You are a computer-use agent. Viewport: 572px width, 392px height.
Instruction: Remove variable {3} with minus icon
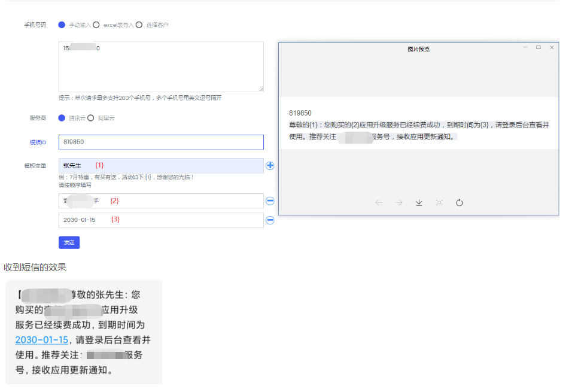270,220
